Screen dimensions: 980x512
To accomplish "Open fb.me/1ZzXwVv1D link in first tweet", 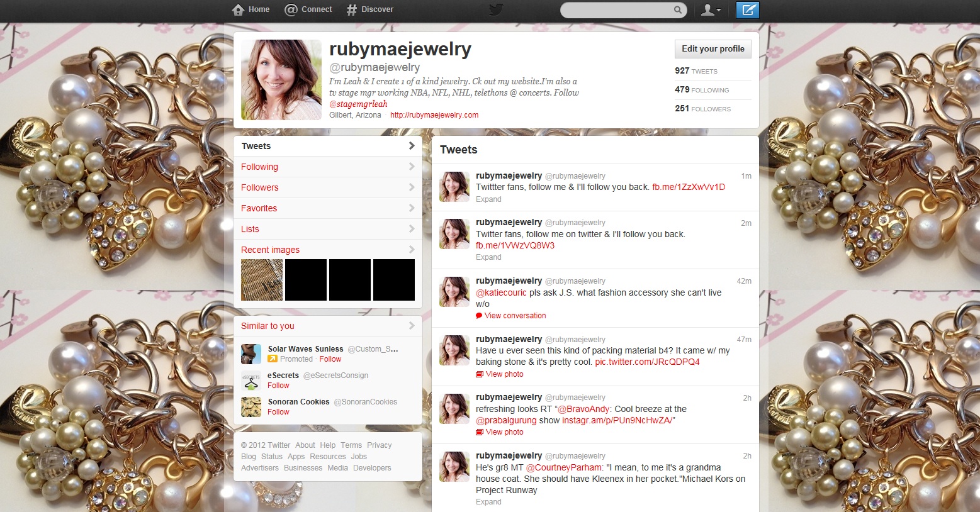I will pyautogui.click(x=689, y=187).
